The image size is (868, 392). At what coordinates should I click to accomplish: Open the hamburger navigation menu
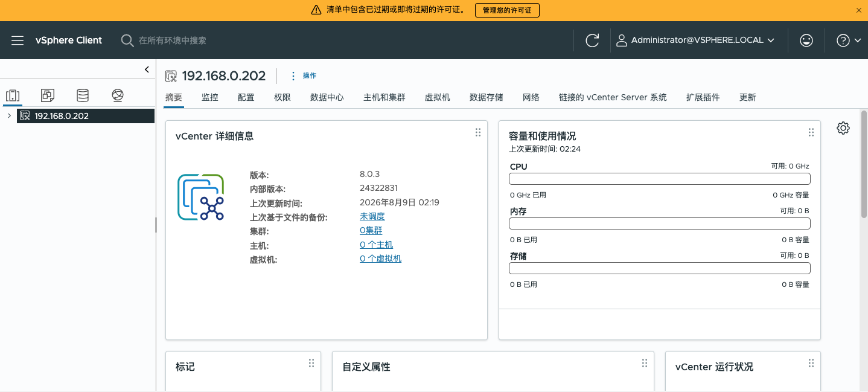tap(18, 40)
